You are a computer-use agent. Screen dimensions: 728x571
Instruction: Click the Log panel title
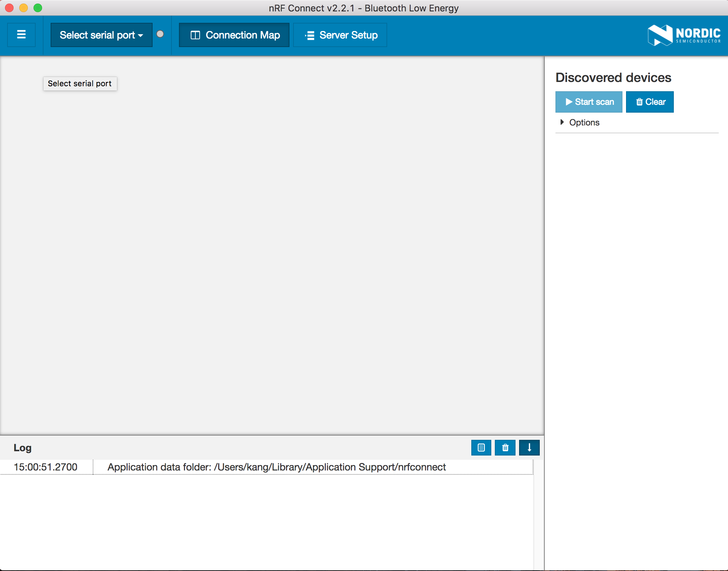[22, 448]
